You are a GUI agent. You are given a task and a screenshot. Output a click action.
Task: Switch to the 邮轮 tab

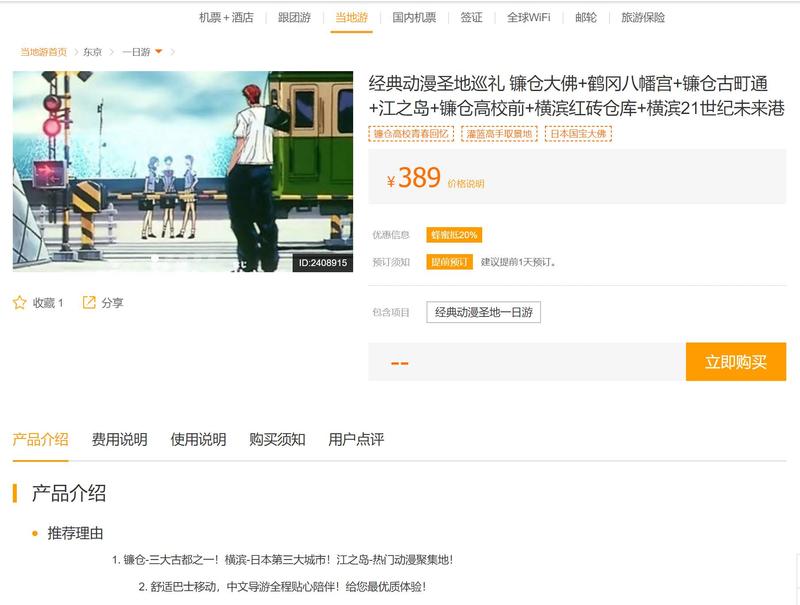pos(586,17)
